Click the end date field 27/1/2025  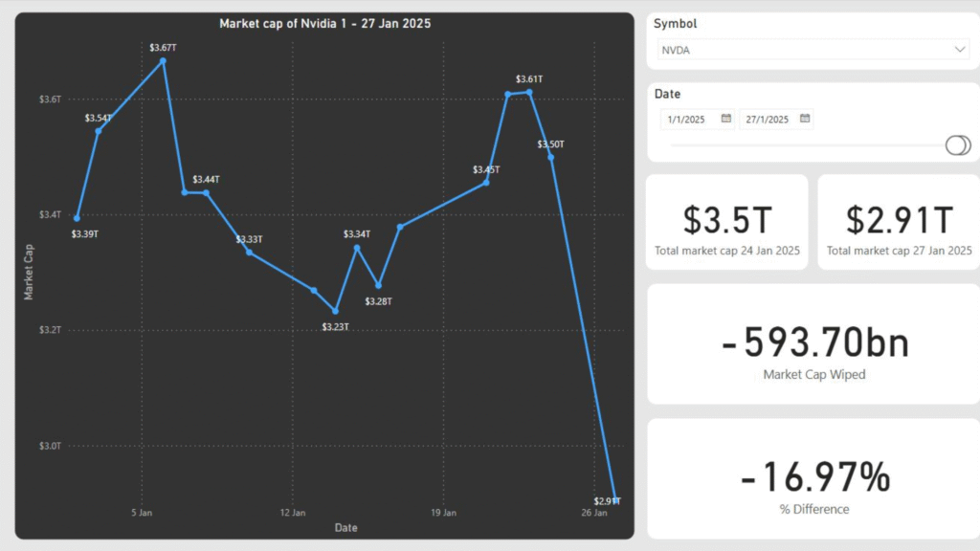coord(775,120)
